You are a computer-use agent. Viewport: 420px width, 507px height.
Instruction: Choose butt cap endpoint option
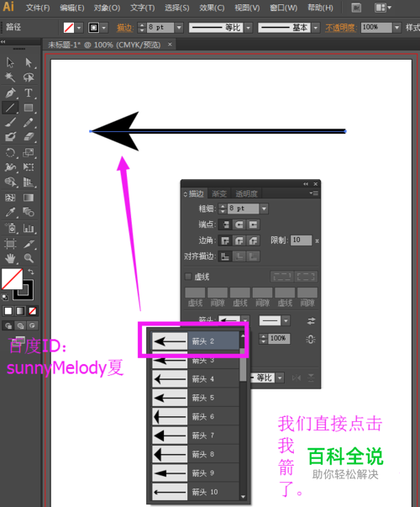click(225, 224)
